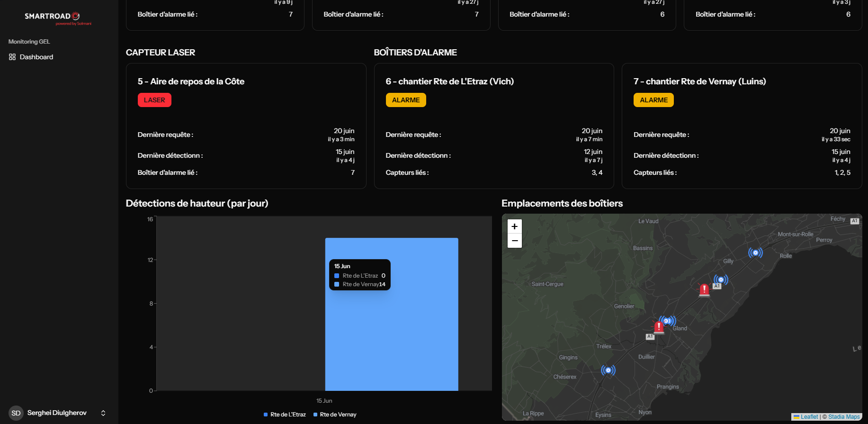Click ALARME badge on Rte de Vernay card

pos(653,100)
